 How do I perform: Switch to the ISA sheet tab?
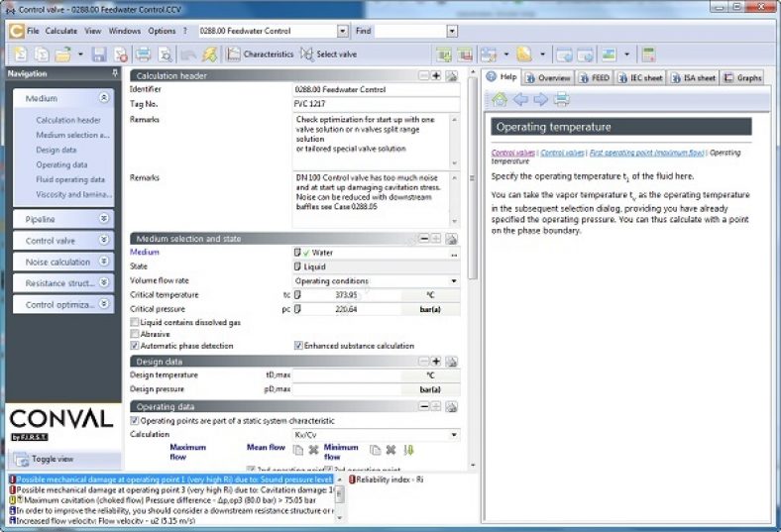pyautogui.click(x=694, y=77)
